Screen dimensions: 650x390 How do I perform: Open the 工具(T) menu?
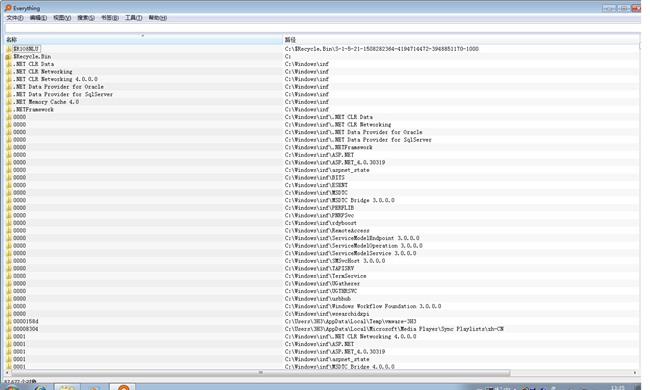[x=133, y=18]
